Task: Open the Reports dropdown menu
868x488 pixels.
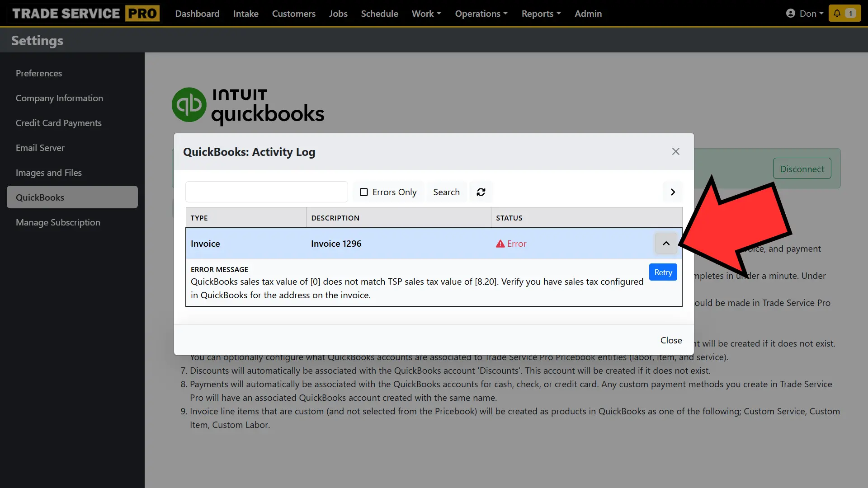Action: pos(541,13)
